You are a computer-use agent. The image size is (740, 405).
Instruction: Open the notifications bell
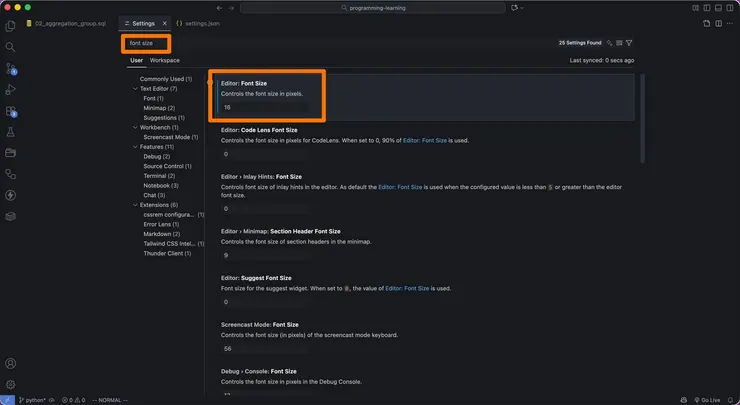click(x=731, y=400)
